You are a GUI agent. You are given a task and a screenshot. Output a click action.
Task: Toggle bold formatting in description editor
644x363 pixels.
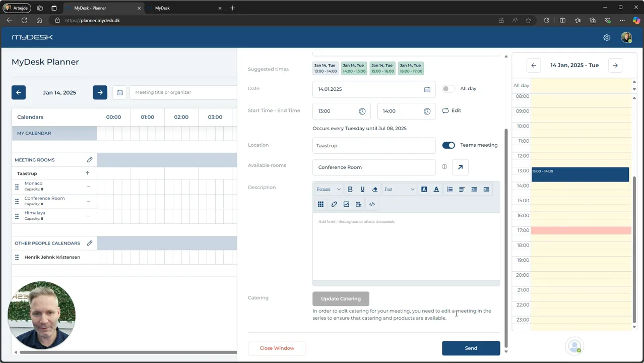350,190
